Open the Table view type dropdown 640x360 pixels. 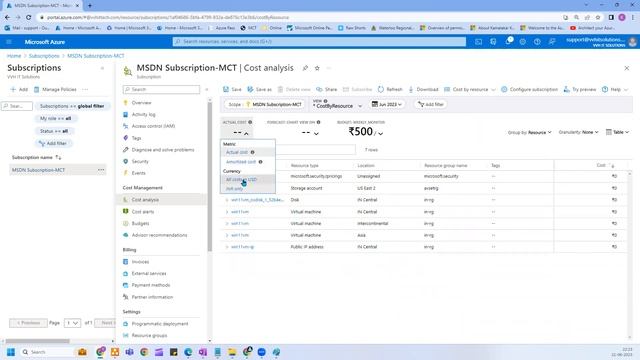[617, 132]
